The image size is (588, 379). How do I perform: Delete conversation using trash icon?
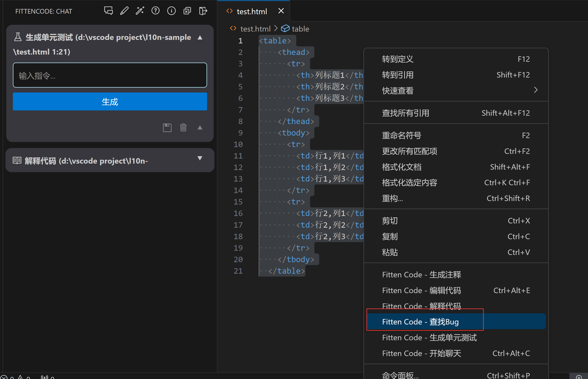(183, 128)
